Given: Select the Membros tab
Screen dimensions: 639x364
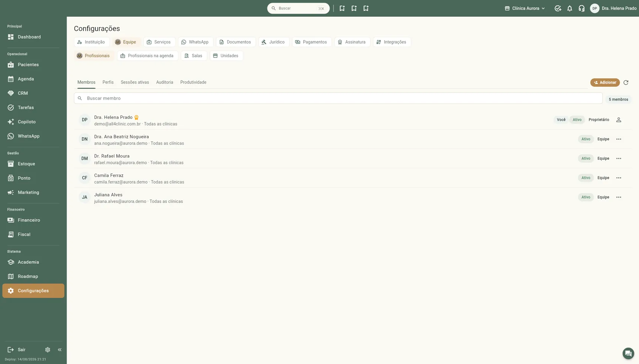Looking at the screenshot, I should tap(86, 82).
